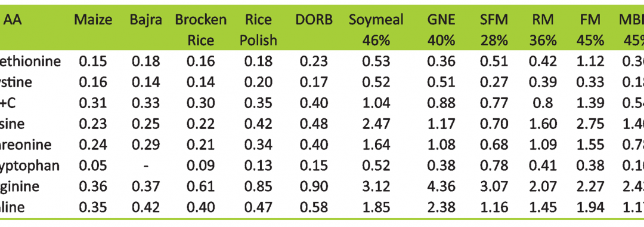Click GNE arginine value 4.36
The width and height of the screenshot is (644, 227).
441,186
